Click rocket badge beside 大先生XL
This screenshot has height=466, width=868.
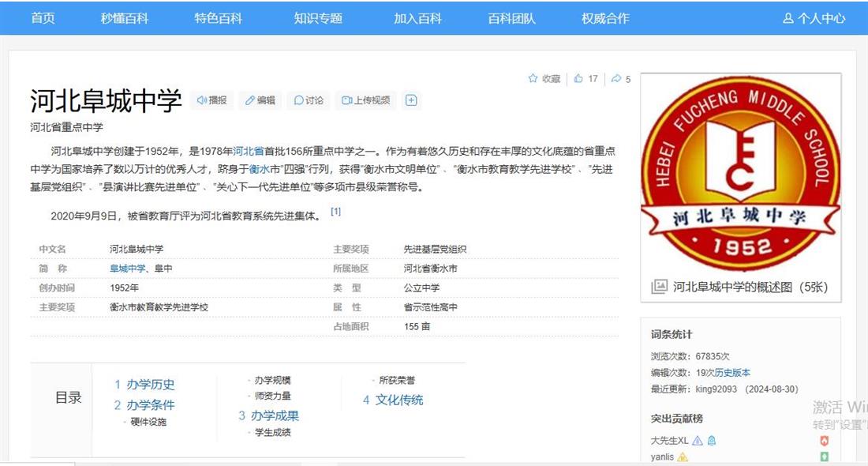(712, 441)
